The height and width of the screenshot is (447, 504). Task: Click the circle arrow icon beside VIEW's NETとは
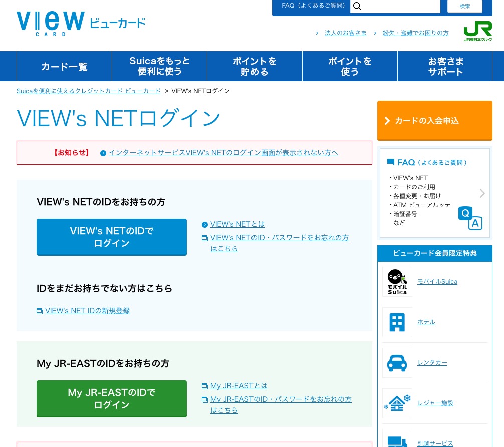point(204,224)
